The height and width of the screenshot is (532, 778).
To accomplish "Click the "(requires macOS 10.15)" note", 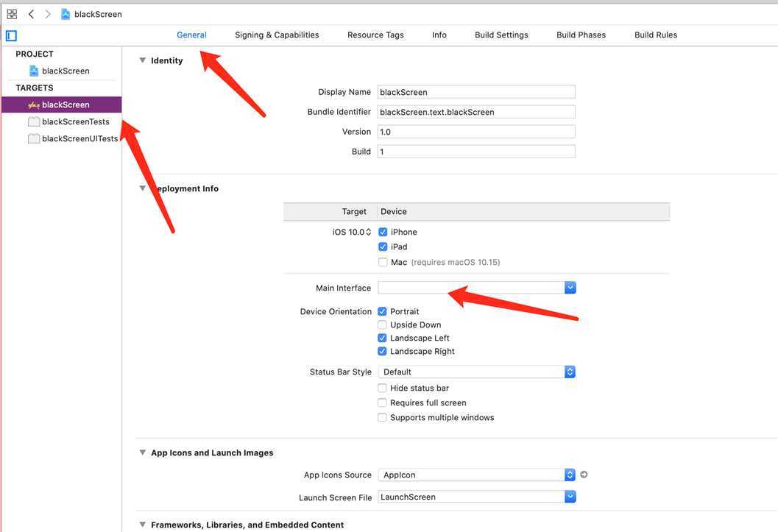I will pos(456,262).
